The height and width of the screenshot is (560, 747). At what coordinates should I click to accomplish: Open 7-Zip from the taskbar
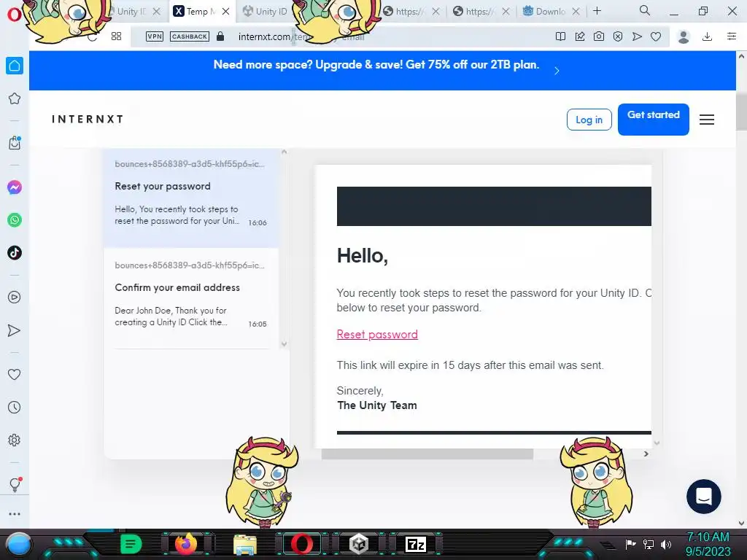pos(415,544)
